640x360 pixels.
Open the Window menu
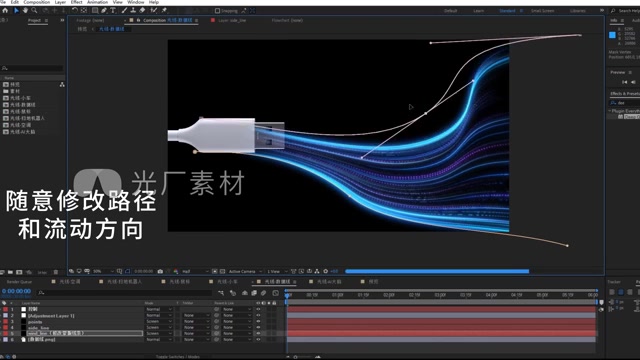(x=136, y=2)
